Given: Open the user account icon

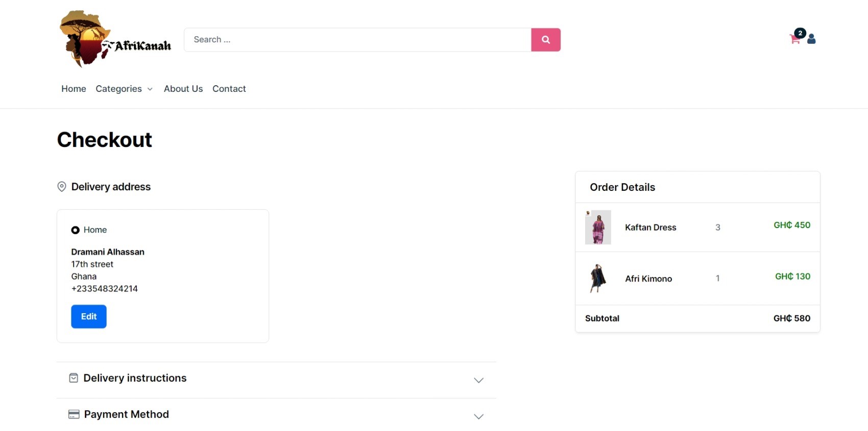Looking at the screenshot, I should point(811,39).
